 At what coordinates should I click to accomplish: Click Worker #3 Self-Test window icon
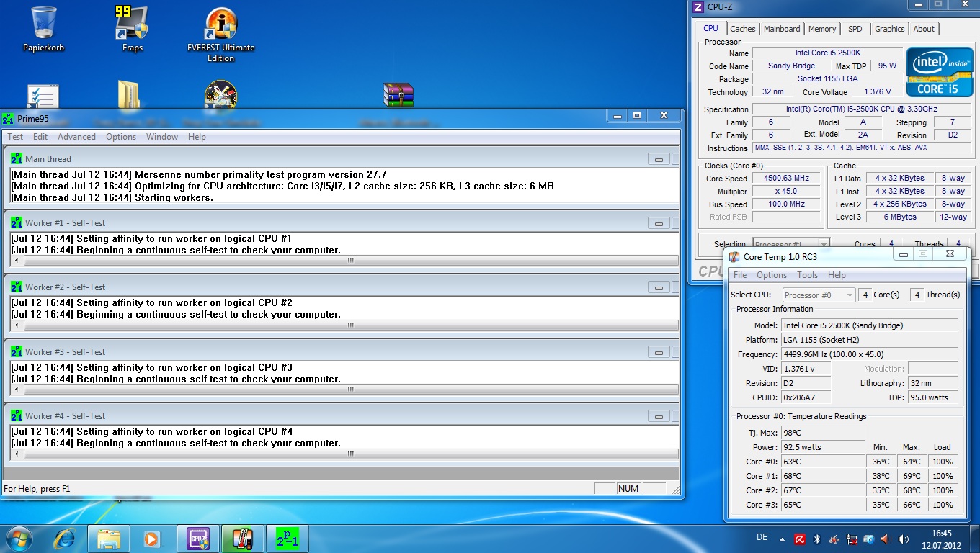(17, 351)
